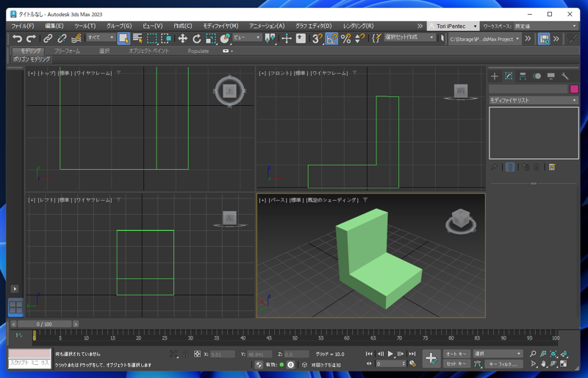The image size is (588, 378).
Task: Toggle Percent Snap button
Action: [345, 38]
